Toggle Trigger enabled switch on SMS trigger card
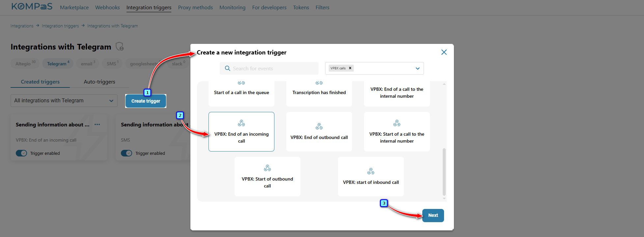Image resolution: width=644 pixels, height=237 pixels. coord(126,153)
